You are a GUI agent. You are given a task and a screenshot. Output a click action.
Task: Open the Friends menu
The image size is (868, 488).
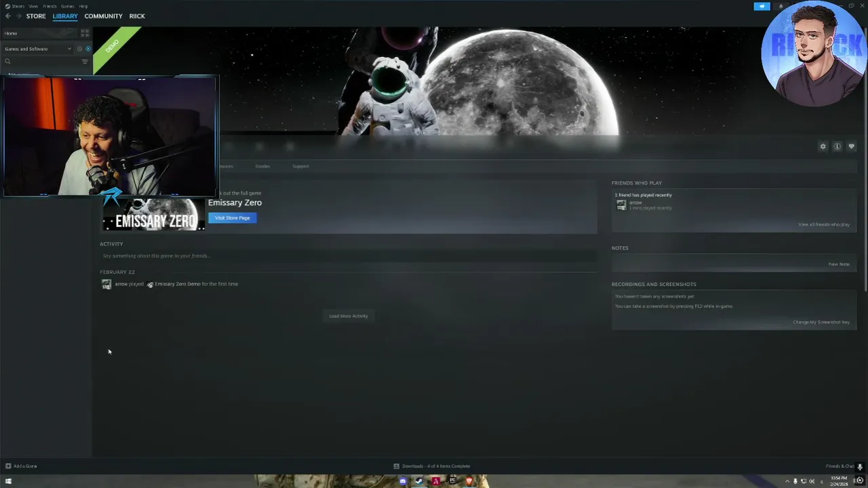coord(50,6)
